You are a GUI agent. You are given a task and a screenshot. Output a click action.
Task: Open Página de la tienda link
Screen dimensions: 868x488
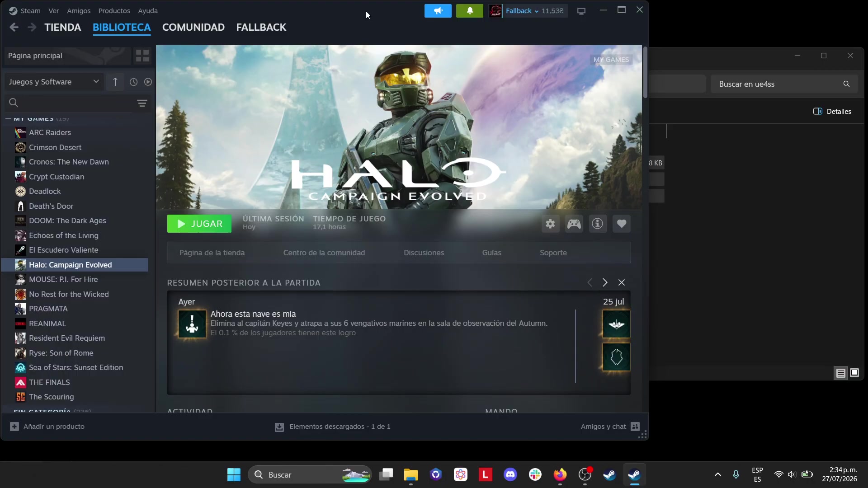click(x=212, y=253)
